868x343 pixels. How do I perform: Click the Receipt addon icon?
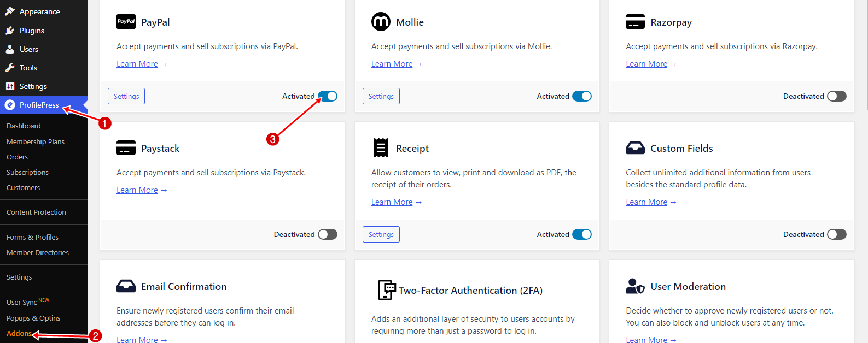click(x=381, y=148)
